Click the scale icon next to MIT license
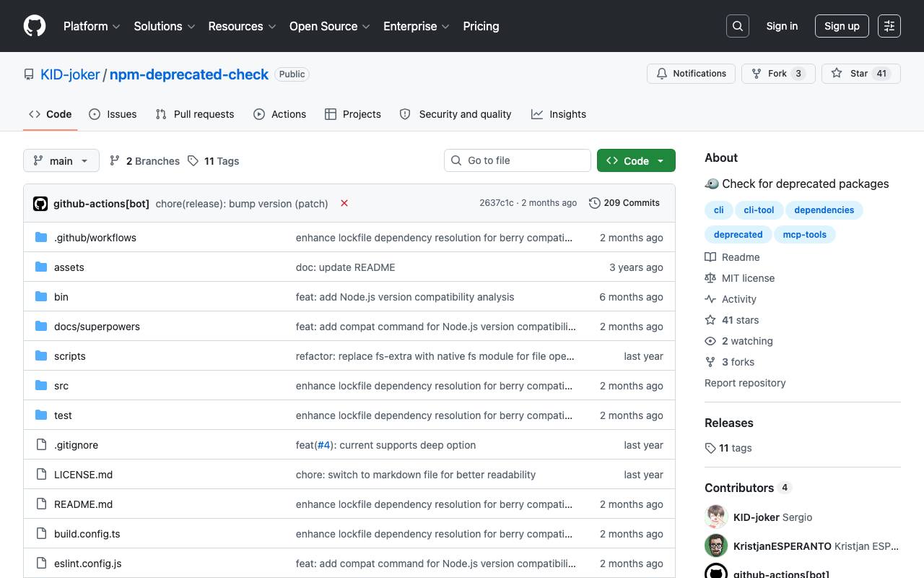 710,278
